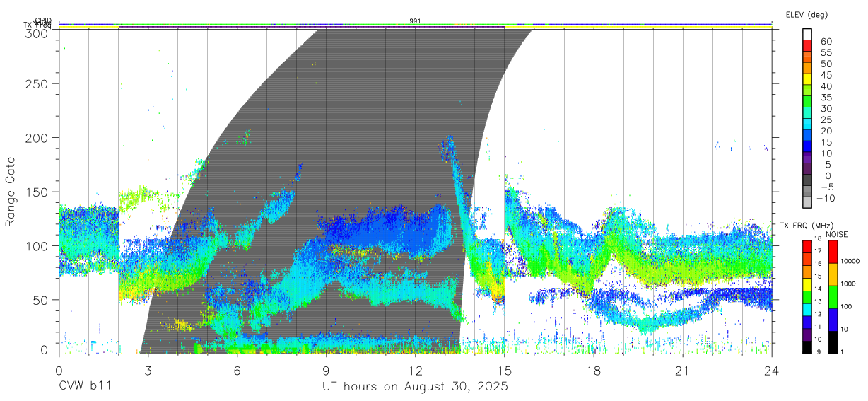Click the 'ELEV (deg)' colorbar title
The image size is (868, 401).
807,15
